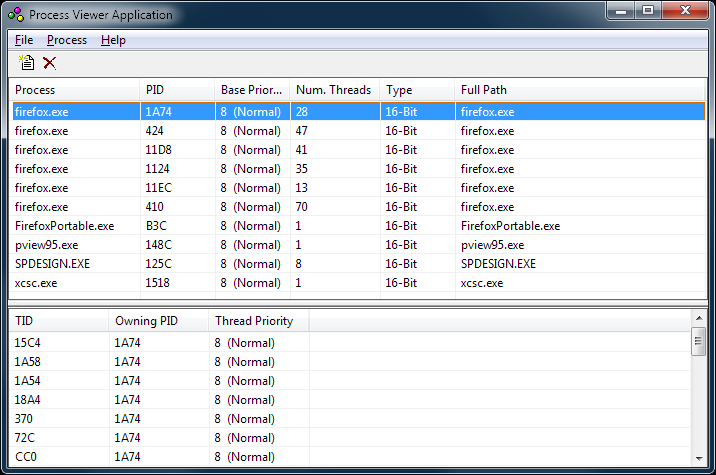
Task: Select the process row with PID 11EC
Action: click(358, 188)
